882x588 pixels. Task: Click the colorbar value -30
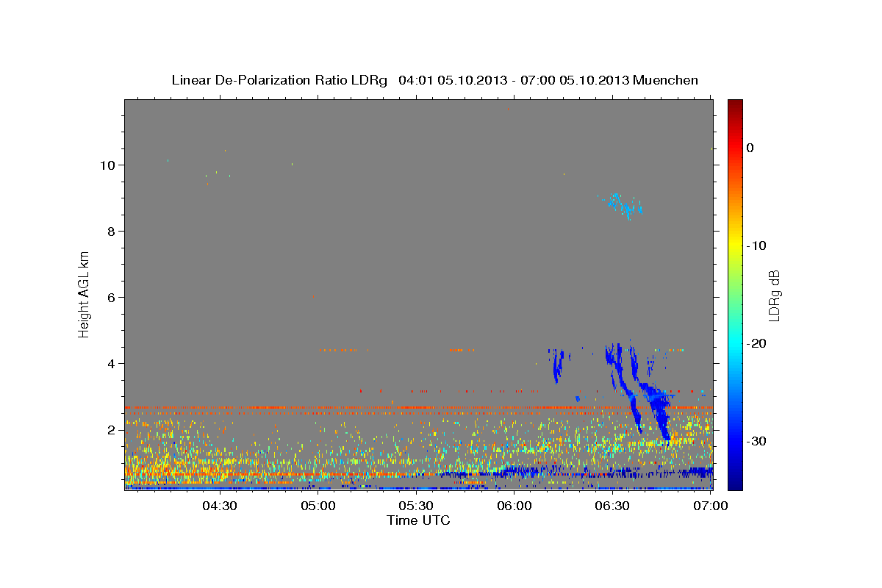tap(756, 441)
